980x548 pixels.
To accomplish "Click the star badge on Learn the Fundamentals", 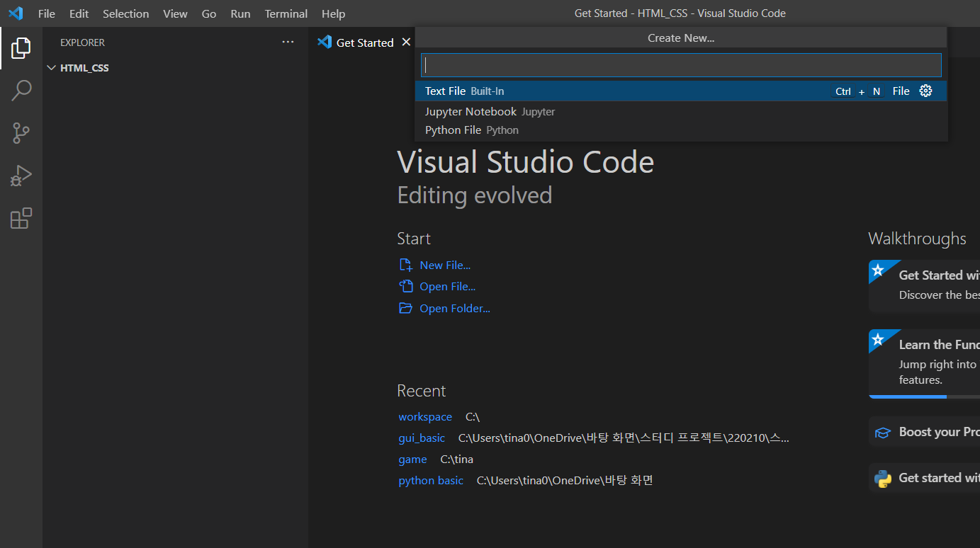I will point(878,339).
